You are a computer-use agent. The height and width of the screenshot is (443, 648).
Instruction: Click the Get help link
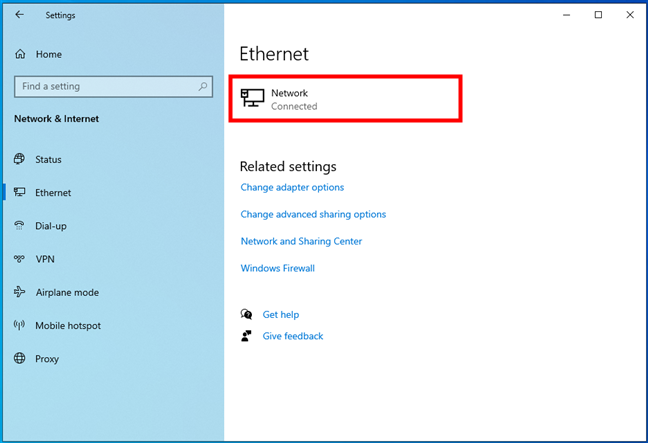pos(281,315)
